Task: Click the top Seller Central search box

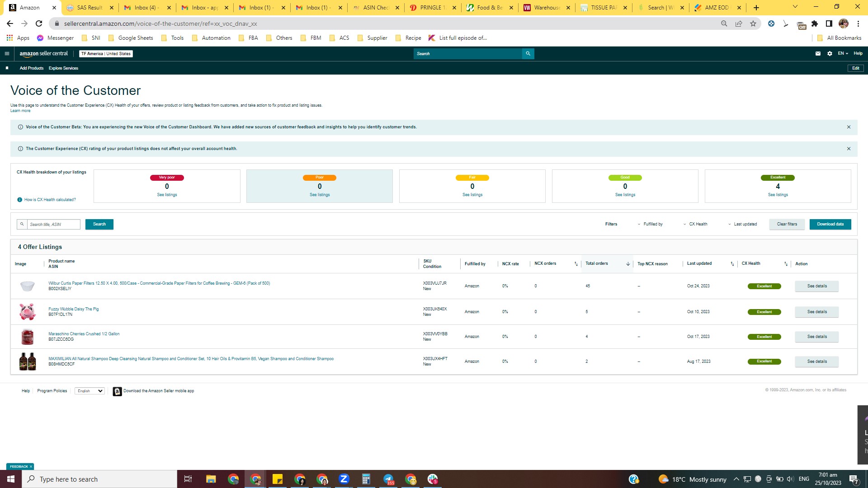Action: (468, 54)
